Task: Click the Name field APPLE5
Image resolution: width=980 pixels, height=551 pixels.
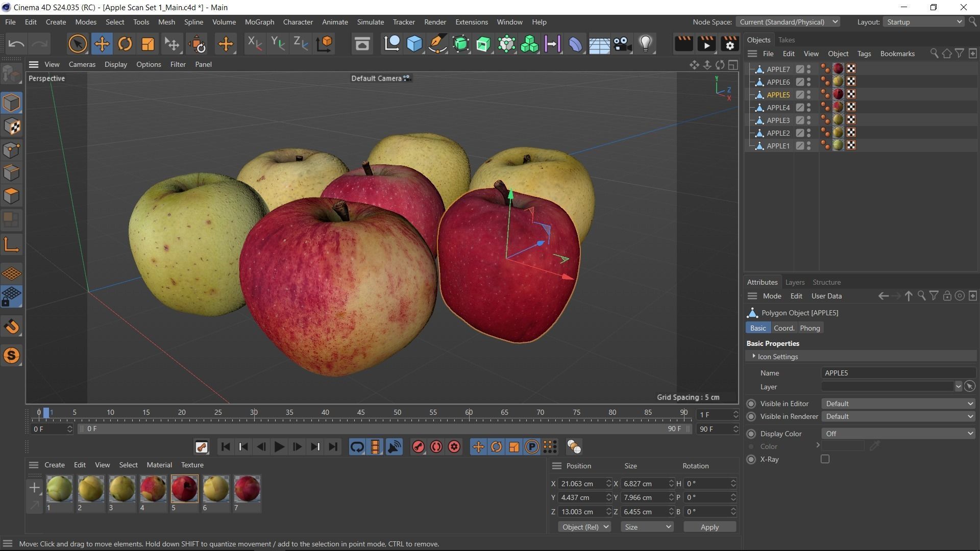Action: point(898,373)
